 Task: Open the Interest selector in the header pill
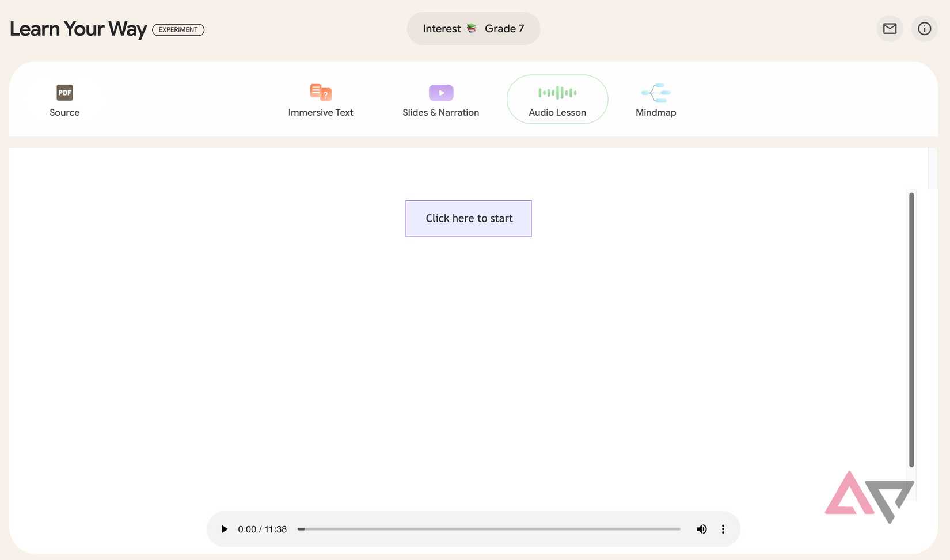coord(442,28)
